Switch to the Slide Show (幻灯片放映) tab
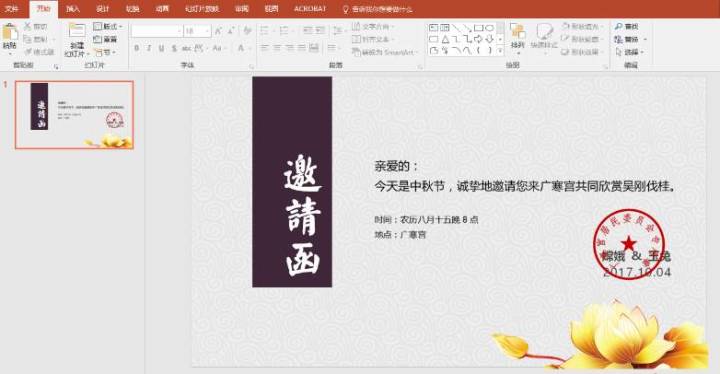 click(x=202, y=9)
